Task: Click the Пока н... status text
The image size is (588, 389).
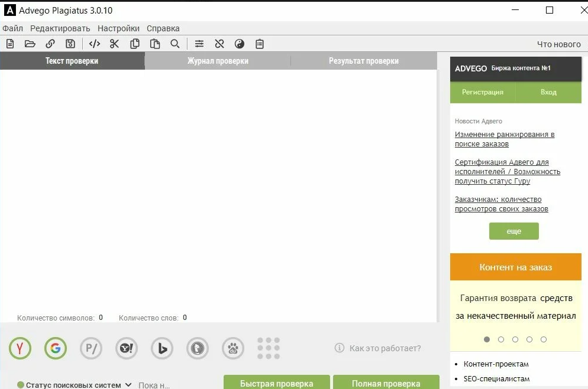Action: pos(154,385)
